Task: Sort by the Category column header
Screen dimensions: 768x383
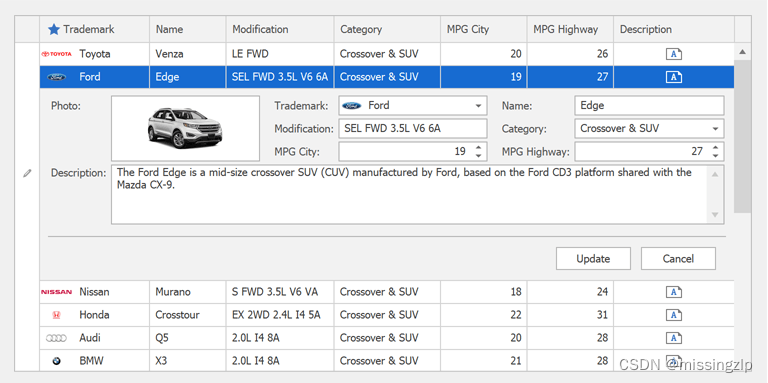Action: coord(387,29)
